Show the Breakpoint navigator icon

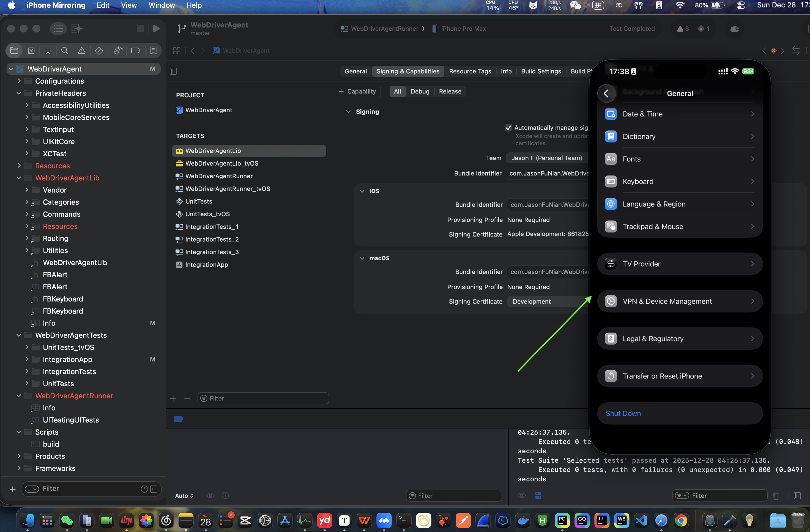pos(135,51)
